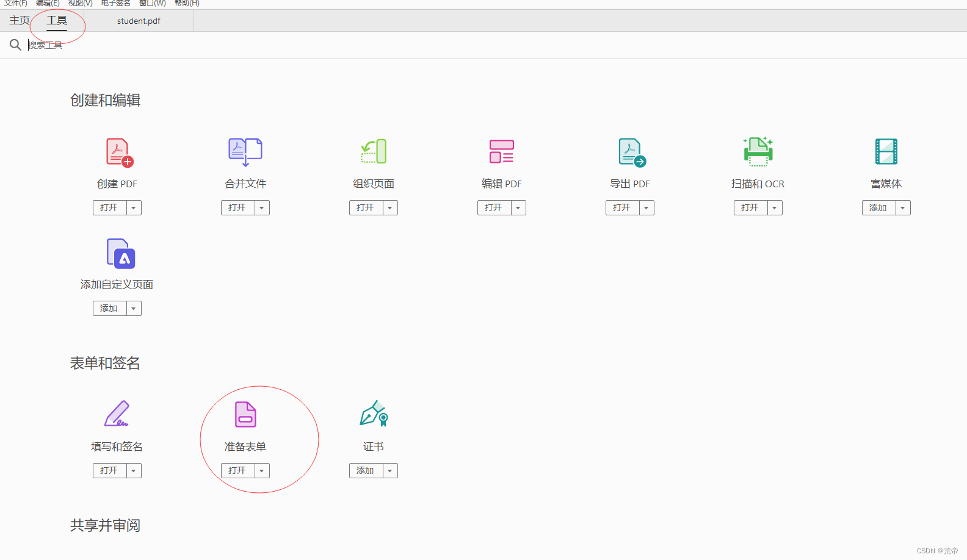The image size is (967, 560).
Task: Expand dropdown arrow for 编辑 PDF
Action: (518, 208)
